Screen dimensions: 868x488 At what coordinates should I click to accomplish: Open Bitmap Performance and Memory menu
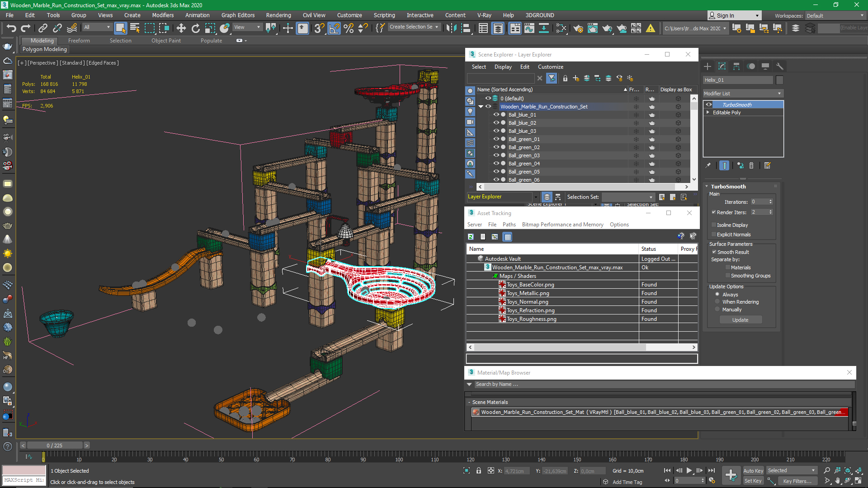point(562,225)
